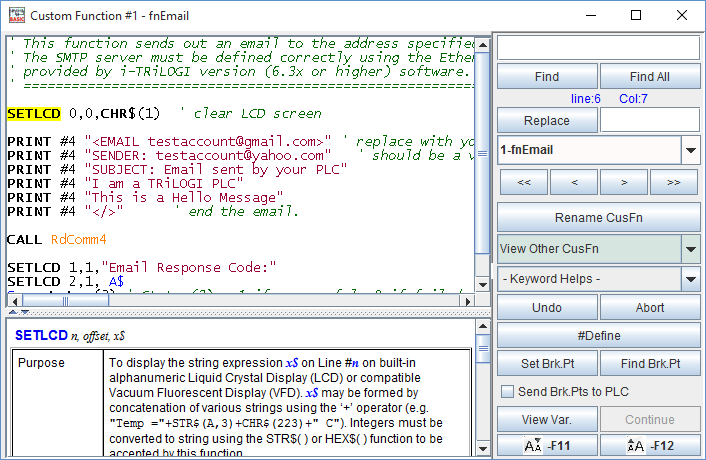Click the Find button
The height and width of the screenshot is (460, 706).
(547, 77)
